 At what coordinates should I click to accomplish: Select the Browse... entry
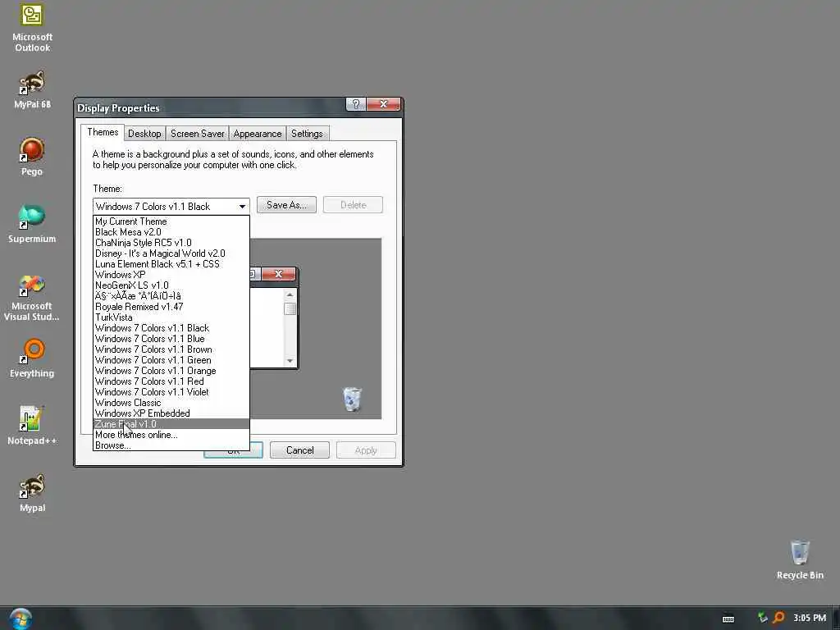tap(171, 445)
